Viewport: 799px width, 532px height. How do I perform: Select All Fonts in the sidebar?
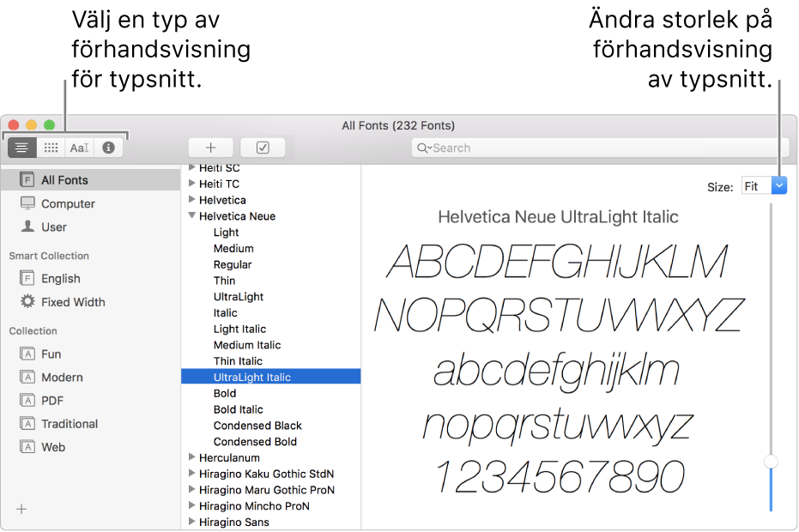[91, 180]
